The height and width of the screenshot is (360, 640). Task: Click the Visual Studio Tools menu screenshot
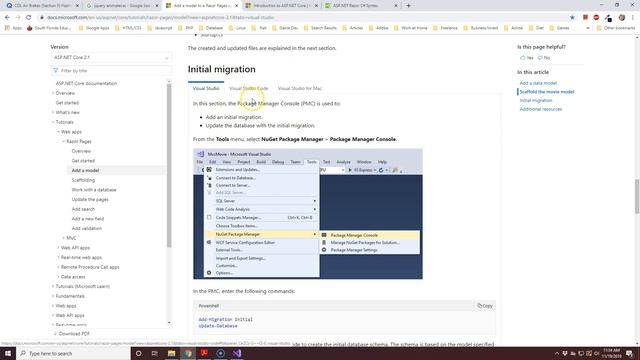click(x=308, y=214)
